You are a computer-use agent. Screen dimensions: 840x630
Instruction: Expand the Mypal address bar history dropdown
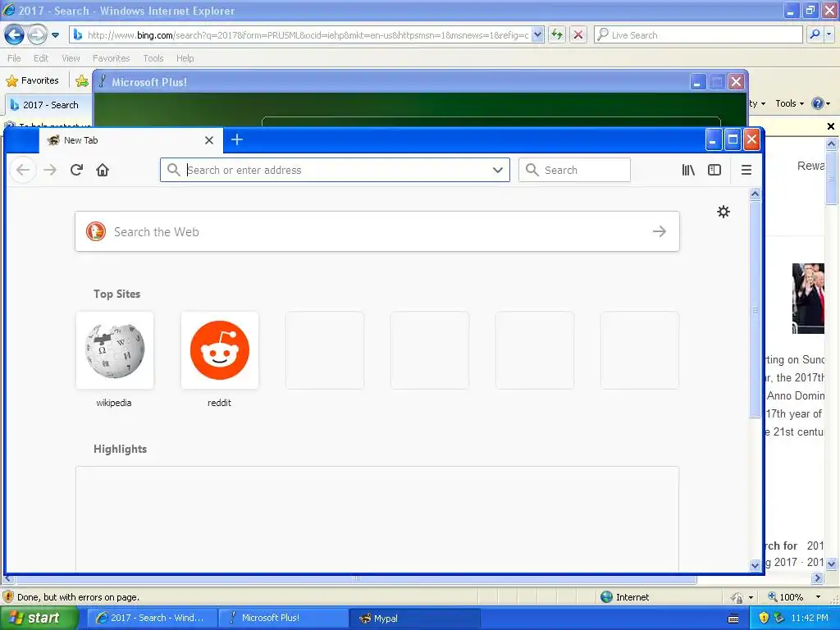pos(498,171)
